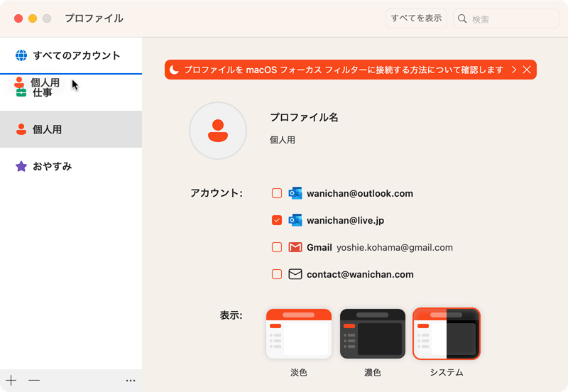Click the Gmail envelope icon
Image resolution: width=568 pixels, height=392 pixels.
click(x=295, y=247)
